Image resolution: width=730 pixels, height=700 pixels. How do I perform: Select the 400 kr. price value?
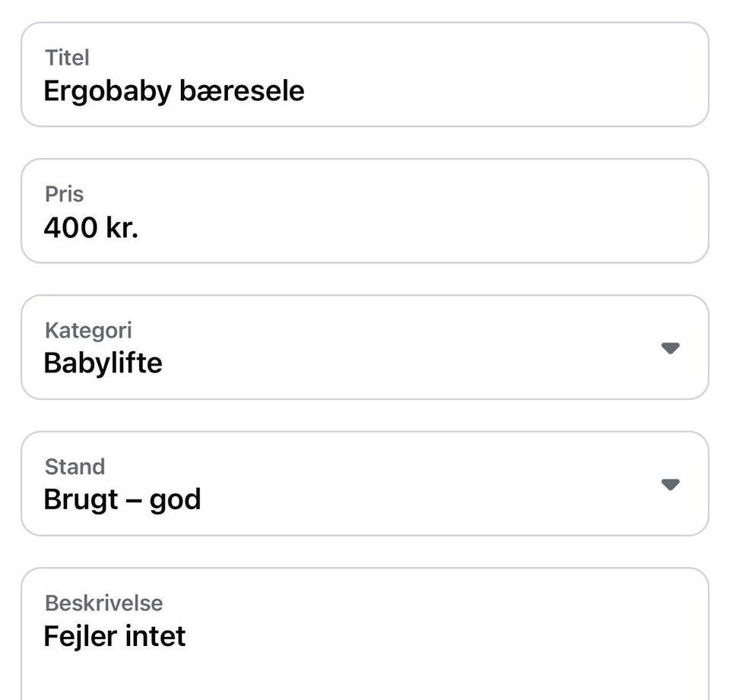click(x=92, y=227)
